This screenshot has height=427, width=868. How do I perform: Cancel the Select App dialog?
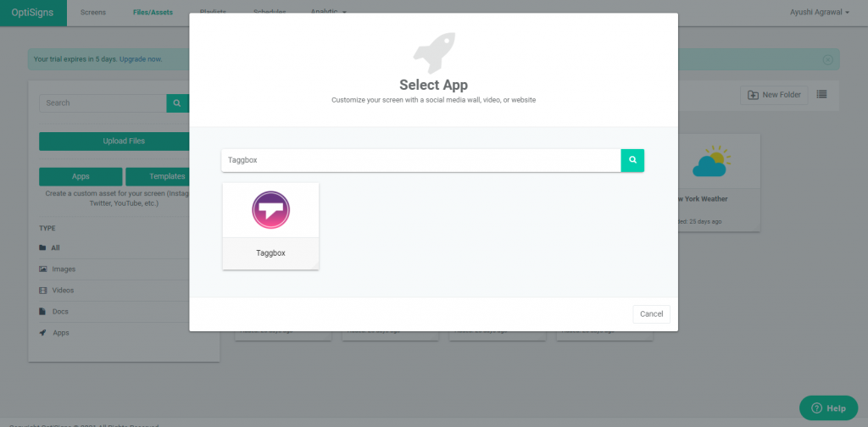pos(652,314)
